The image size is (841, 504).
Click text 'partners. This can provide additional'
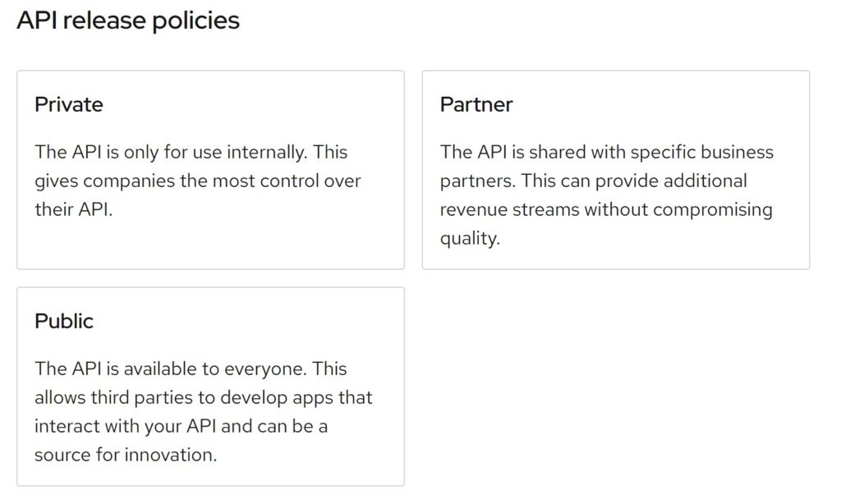(593, 181)
